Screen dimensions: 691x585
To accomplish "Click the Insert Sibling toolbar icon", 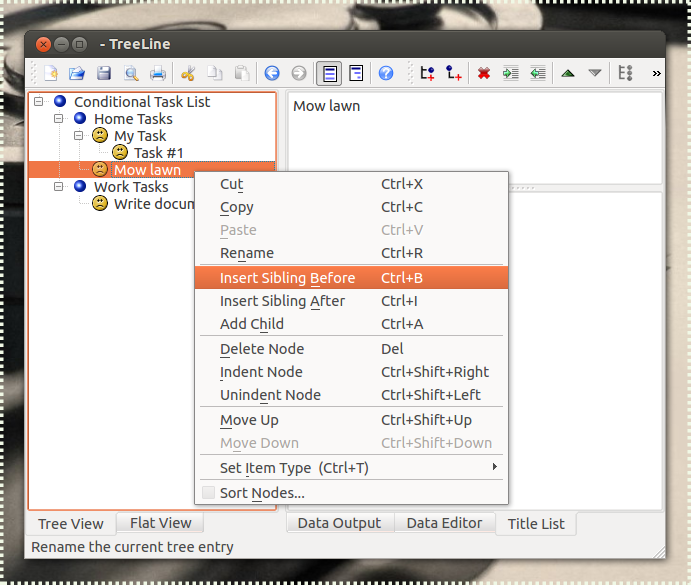I will tap(427, 73).
